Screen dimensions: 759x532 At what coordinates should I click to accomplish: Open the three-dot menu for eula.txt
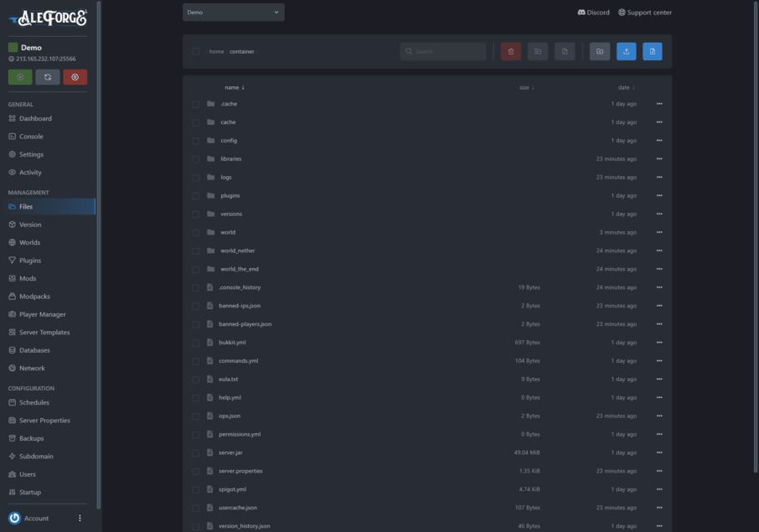point(659,380)
